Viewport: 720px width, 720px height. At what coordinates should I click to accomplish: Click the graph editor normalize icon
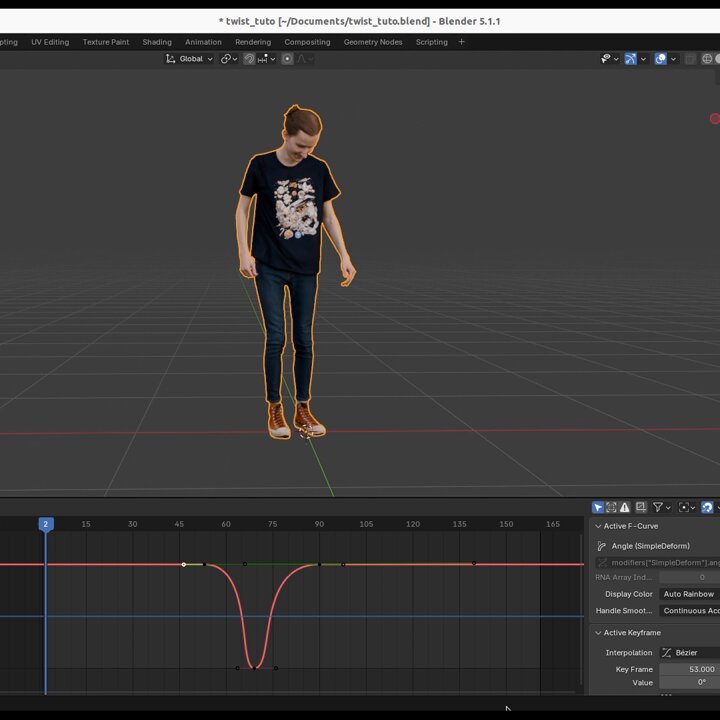coord(641,507)
